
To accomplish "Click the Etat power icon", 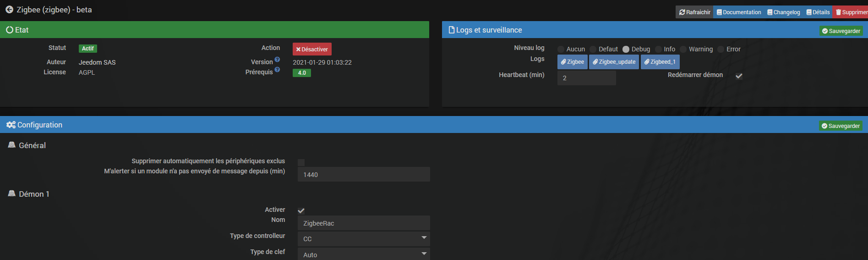I will [x=10, y=30].
